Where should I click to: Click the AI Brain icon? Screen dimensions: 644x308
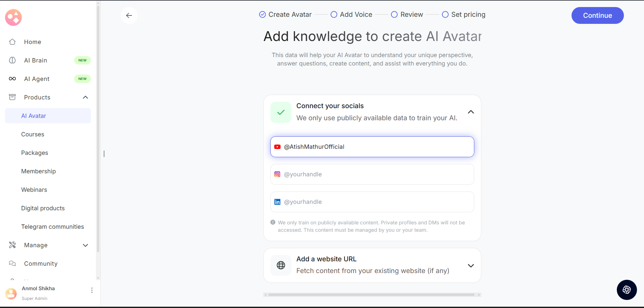coord(12,60)
